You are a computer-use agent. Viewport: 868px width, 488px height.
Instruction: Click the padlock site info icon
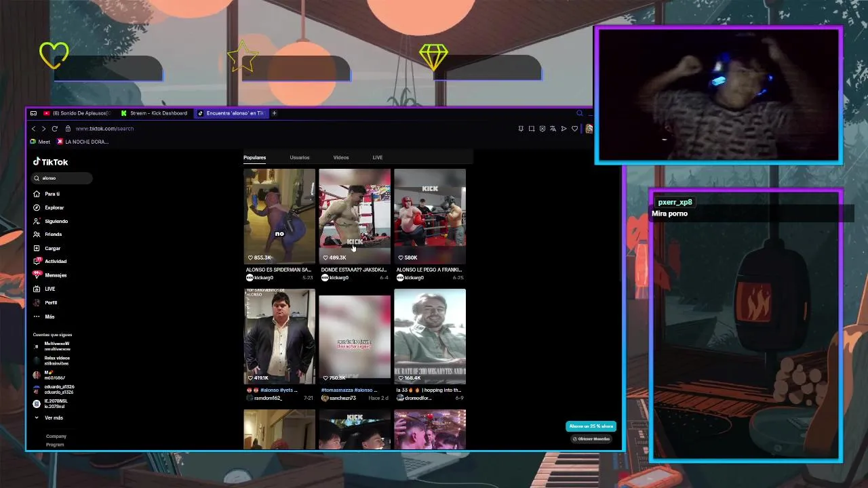[x=68, y=129]
